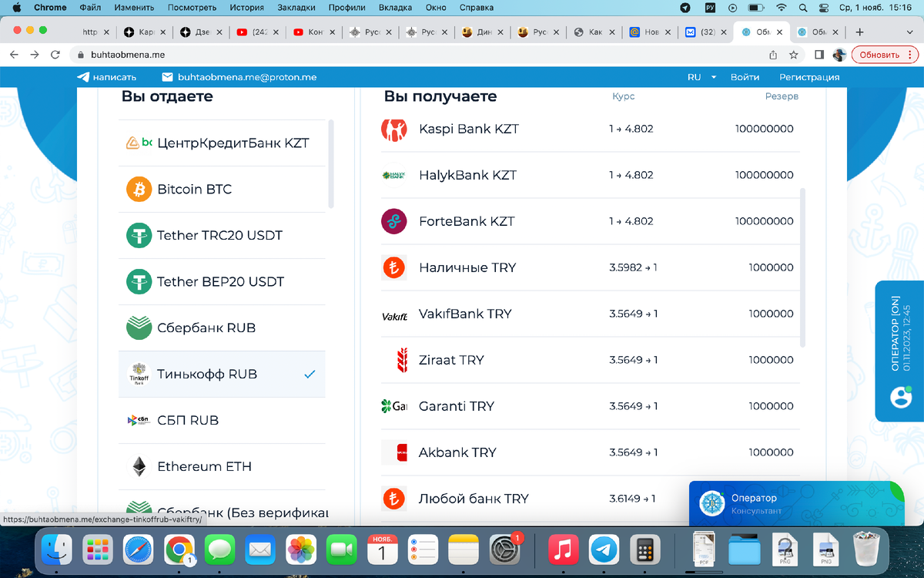Click reserve 100000000 for Kaspi Bank KZT
The image size is (924, 578).
coord(764,129)
